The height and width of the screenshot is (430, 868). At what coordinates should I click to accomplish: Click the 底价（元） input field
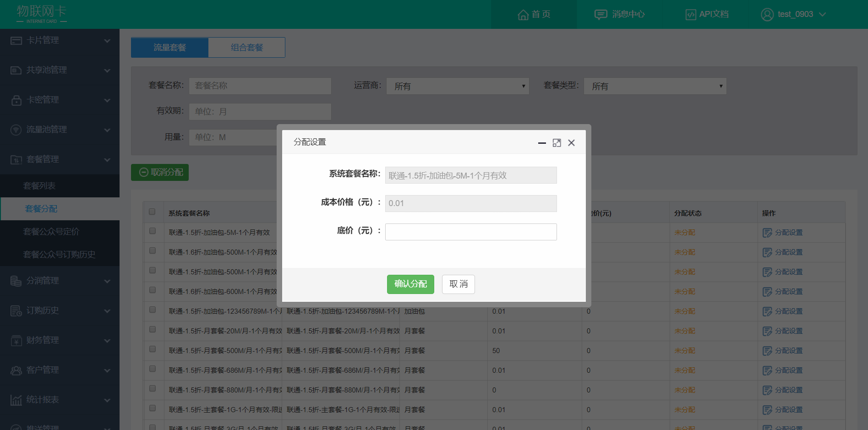tap(471, 232)
